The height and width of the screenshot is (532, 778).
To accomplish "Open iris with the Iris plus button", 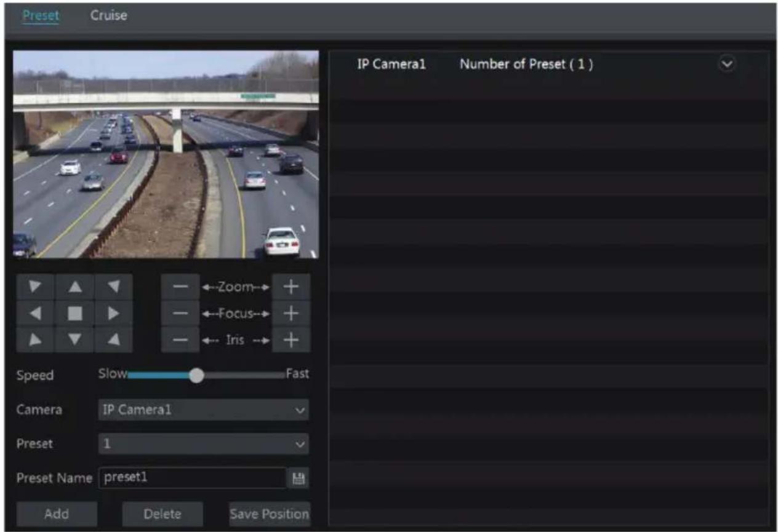I will [291, 339].
